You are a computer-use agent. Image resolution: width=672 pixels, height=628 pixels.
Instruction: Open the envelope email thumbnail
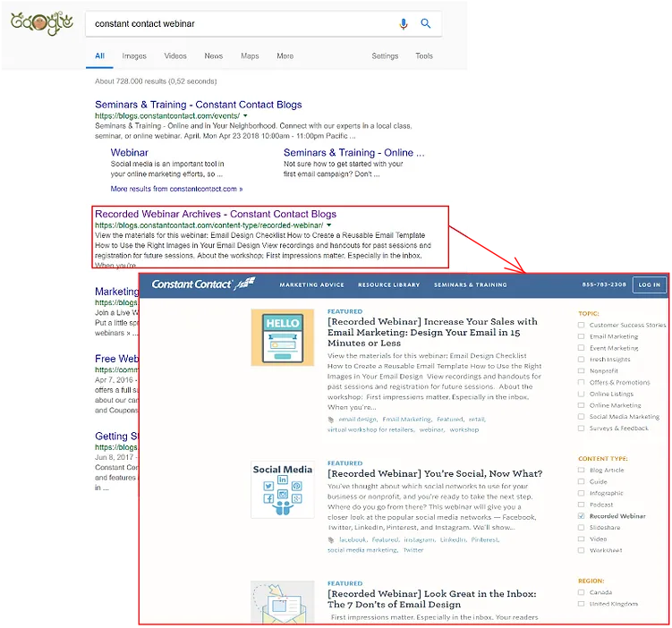pos(283,601)
